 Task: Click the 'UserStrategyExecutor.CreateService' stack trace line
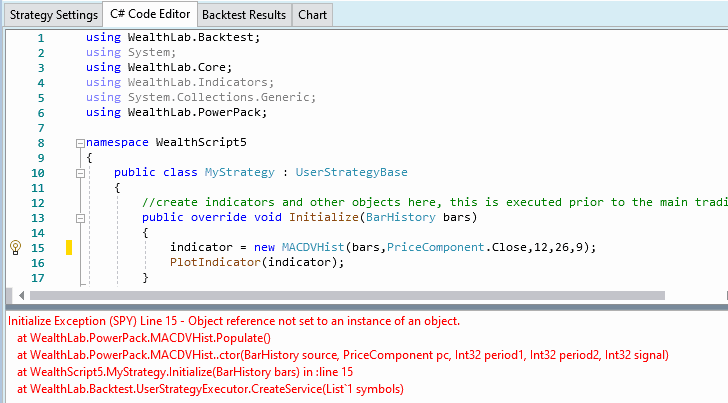(210, 389)
